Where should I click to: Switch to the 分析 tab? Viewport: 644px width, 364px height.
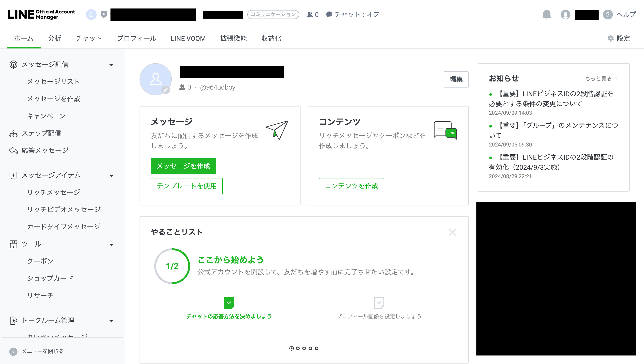tap(55, 38)
